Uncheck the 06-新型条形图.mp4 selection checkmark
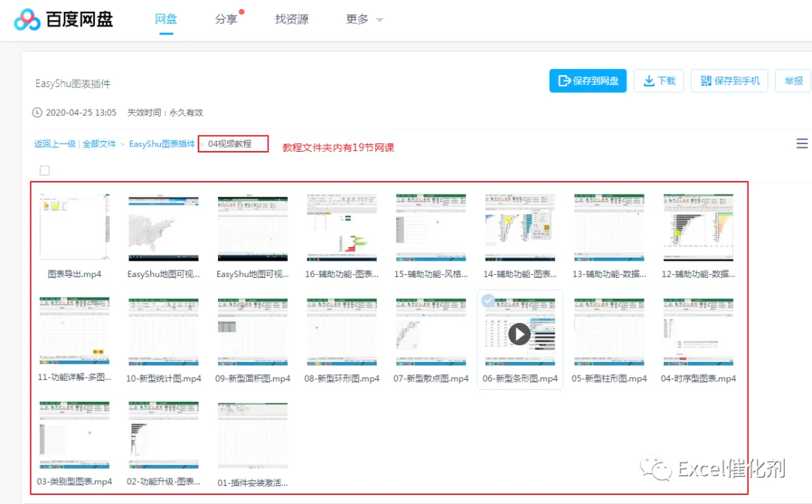 click(x=487, y=300)
